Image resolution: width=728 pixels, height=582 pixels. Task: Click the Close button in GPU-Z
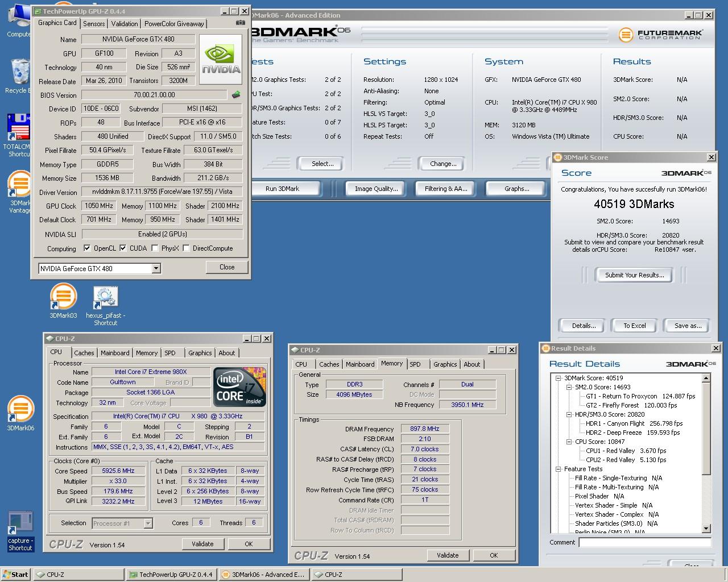[227, 267]
